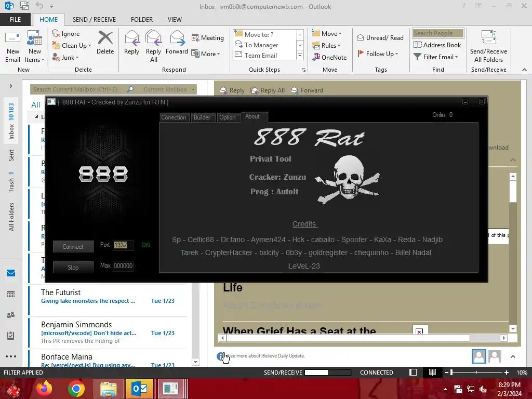Viewport: 532px width, 399px height.
Task: Open Benjamin Simmonds email
Action: tap(108, 332)
